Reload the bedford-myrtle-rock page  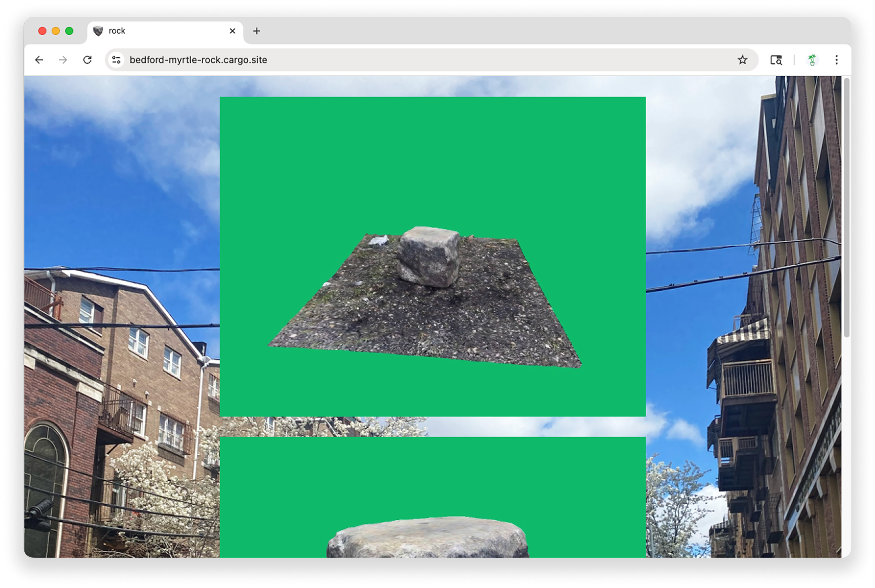click(87, 60)
